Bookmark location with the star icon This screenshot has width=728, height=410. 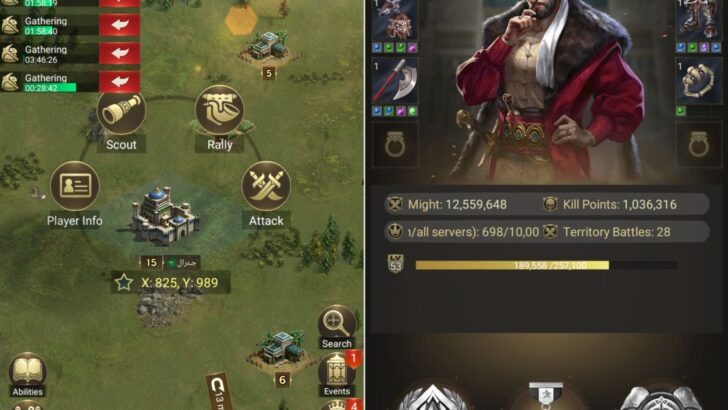pyautogui.click(x=124, y=282)
